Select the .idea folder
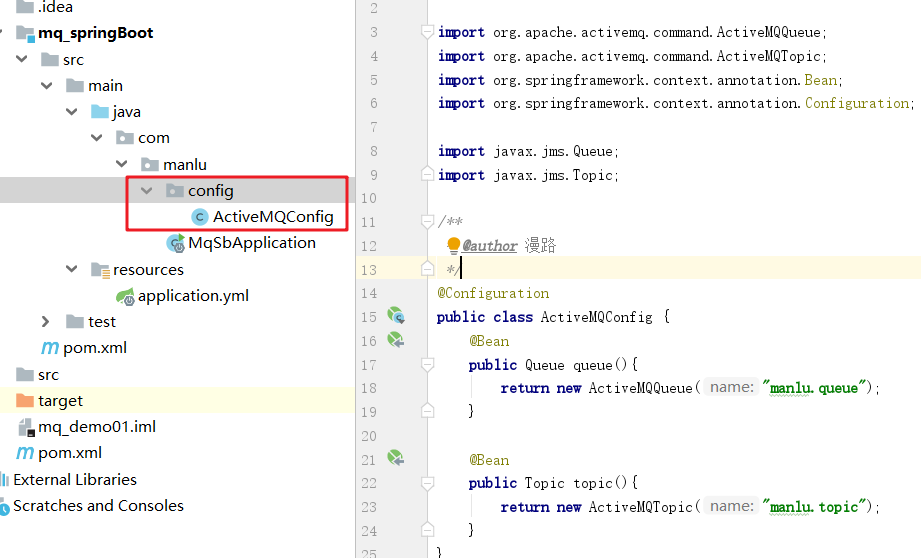 click(x=55, y=7)
